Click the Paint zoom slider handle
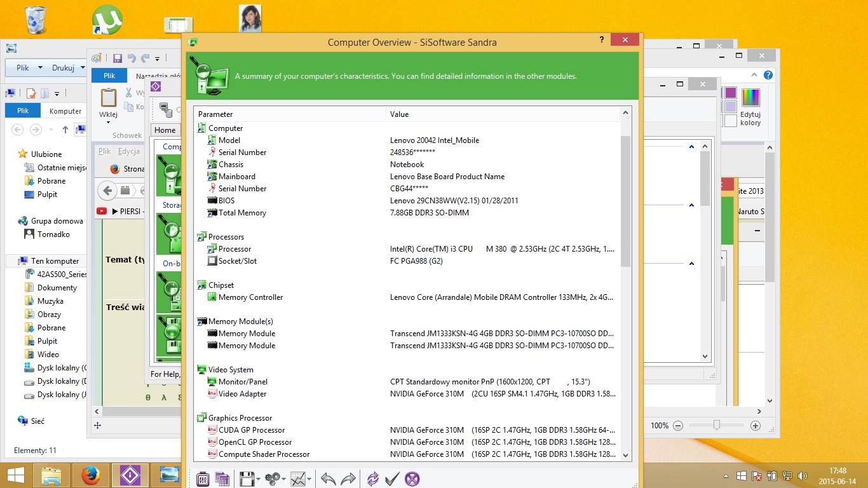The height and width of the screenshot is (488, 868). click(x=717, y=425)
